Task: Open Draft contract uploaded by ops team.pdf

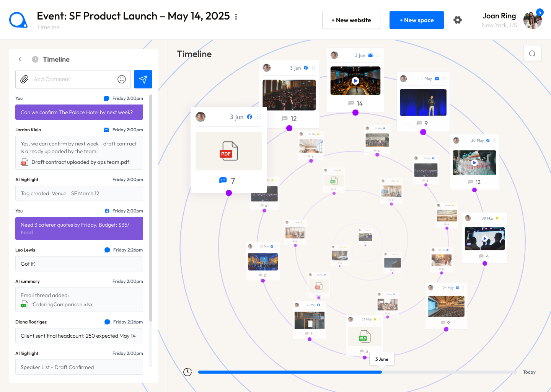Action: (80, 162)
